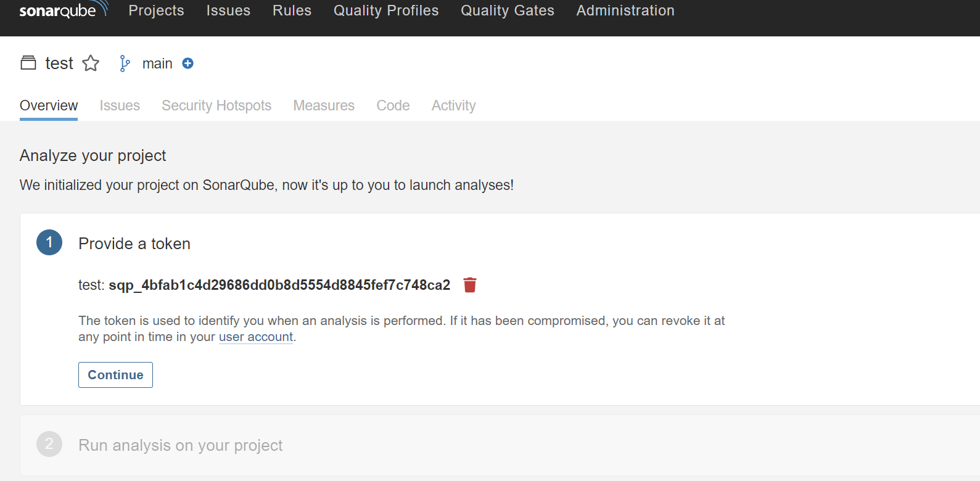Open Projects in the top navigation

[x=156, y=10]
